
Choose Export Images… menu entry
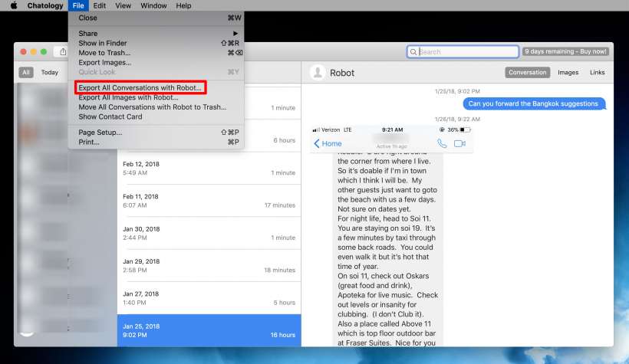[156, 63]
